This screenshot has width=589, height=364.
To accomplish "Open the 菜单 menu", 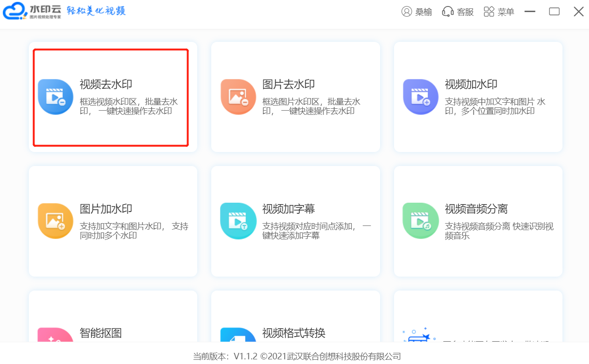I will (x=499, y=12).
